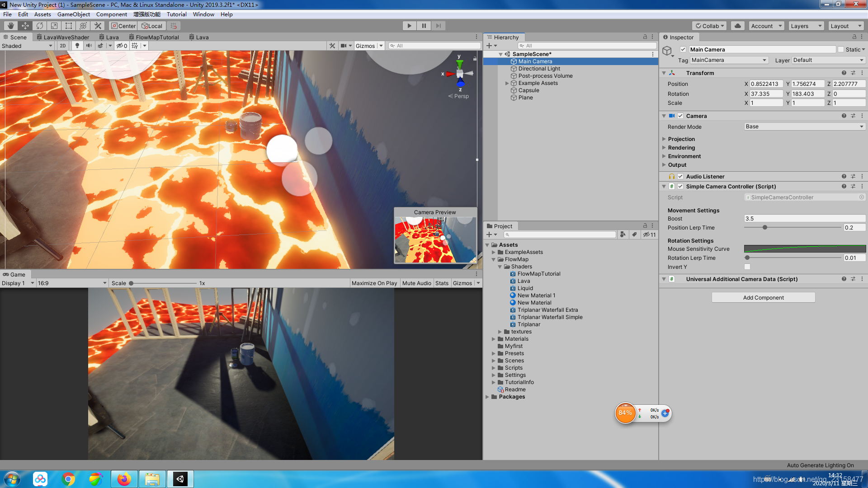Click the Pause button
The width and height of the screenshot is (868, 488).
click(x=424, y=26)
